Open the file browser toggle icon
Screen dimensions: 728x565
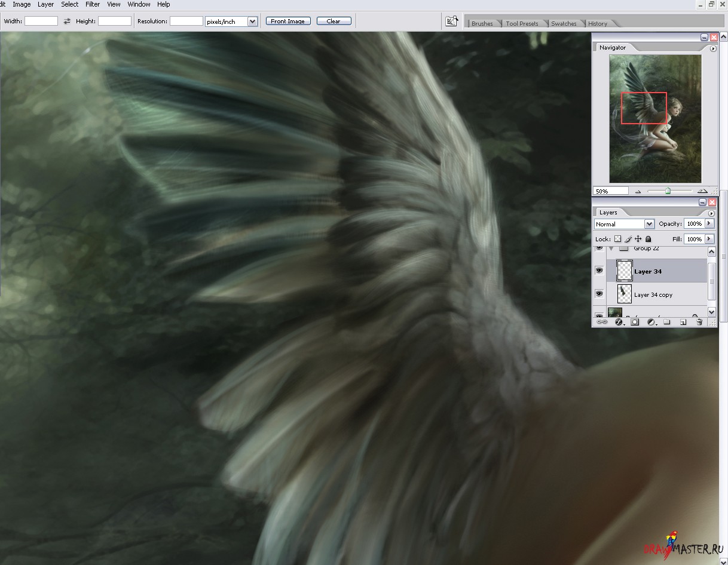[452, 22]
